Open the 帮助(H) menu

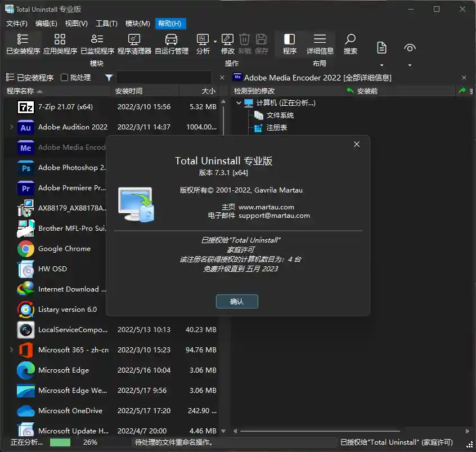170,23
